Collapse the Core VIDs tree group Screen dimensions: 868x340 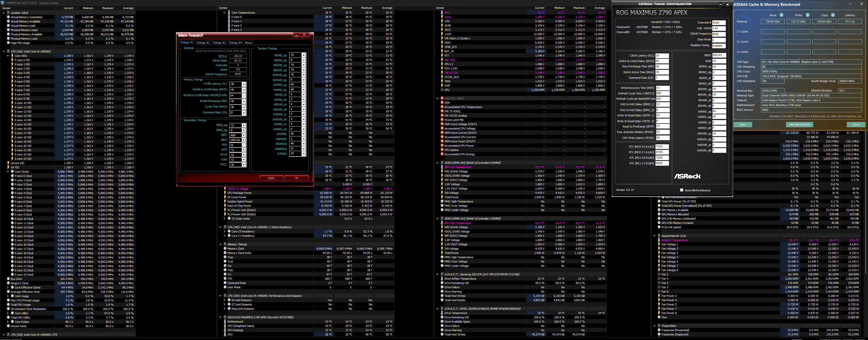(8, 56)
